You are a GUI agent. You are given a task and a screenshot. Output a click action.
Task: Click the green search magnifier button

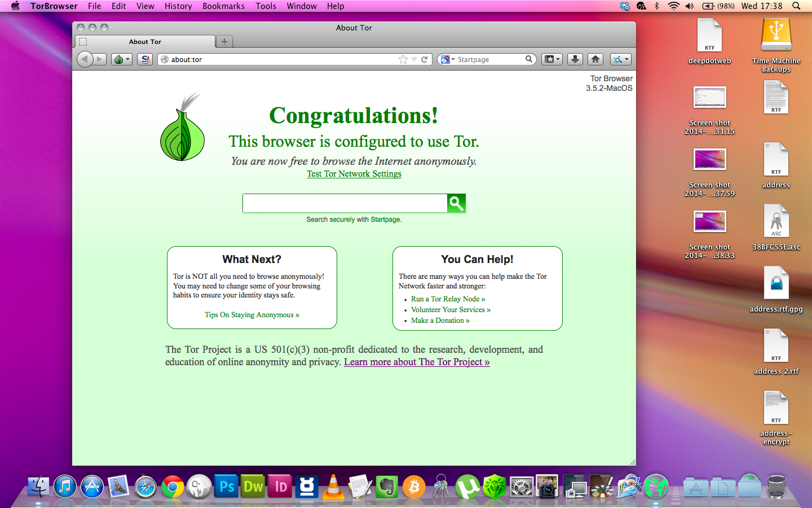tap(456, 203)
